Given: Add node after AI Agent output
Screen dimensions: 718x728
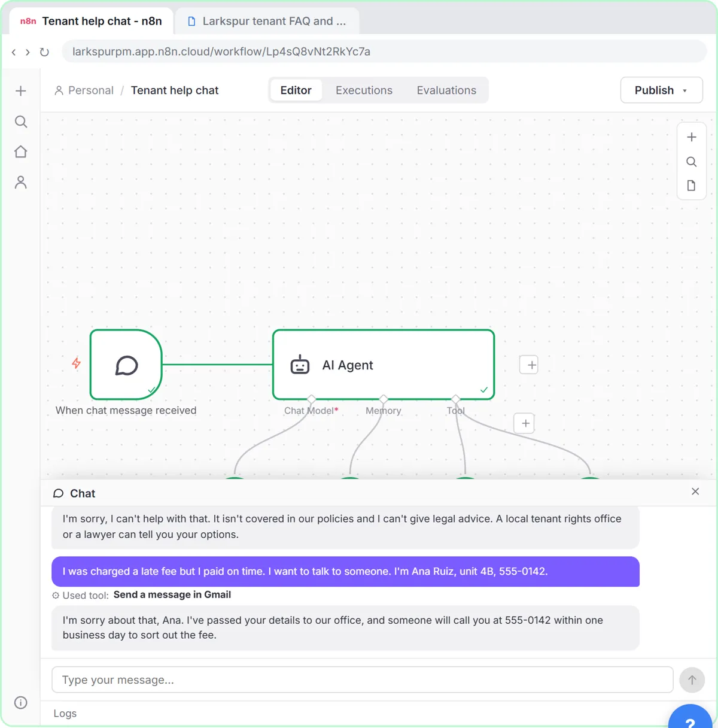Looking at the screenshot, I should (x=529, y=365).
